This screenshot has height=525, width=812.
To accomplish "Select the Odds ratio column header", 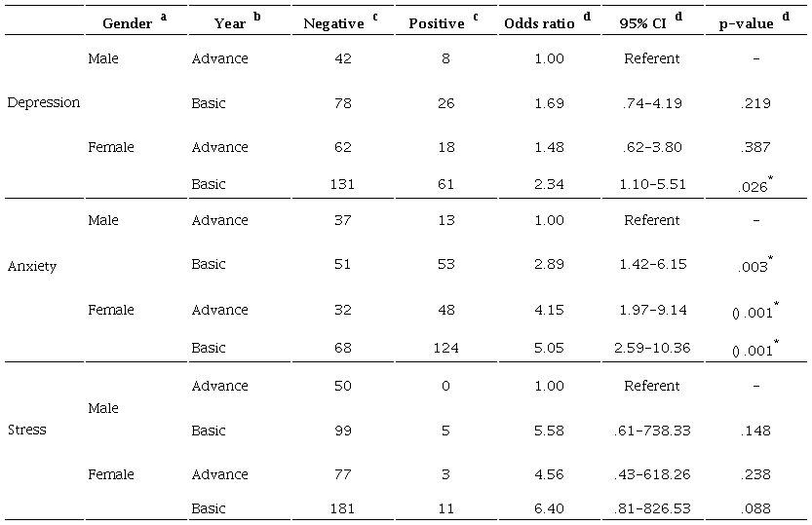I will click(541, 23).
